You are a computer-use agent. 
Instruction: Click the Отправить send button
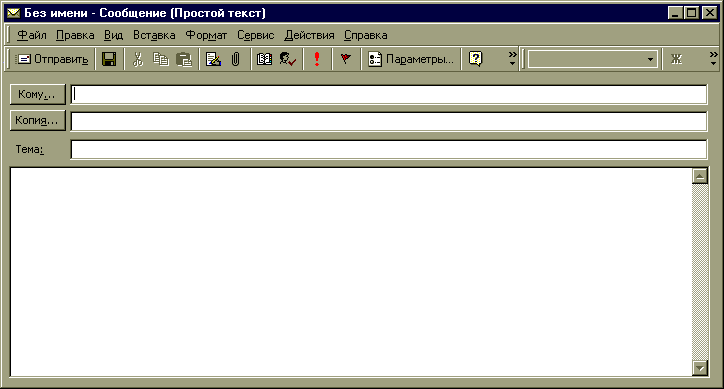tap(52, 59)
